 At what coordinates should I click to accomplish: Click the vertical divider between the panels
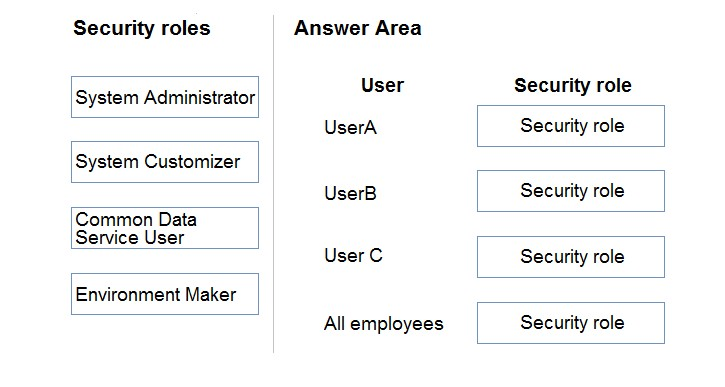[x=273, y=184]
